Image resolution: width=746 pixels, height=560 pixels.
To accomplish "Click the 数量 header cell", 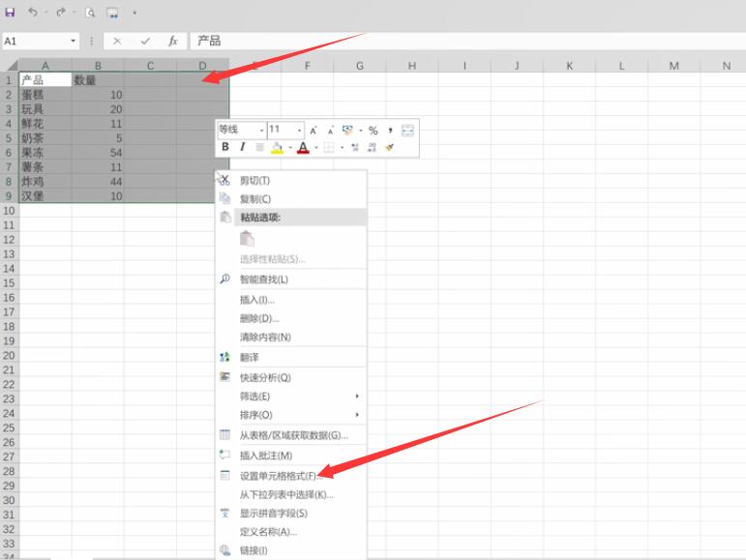I will 98,80.
